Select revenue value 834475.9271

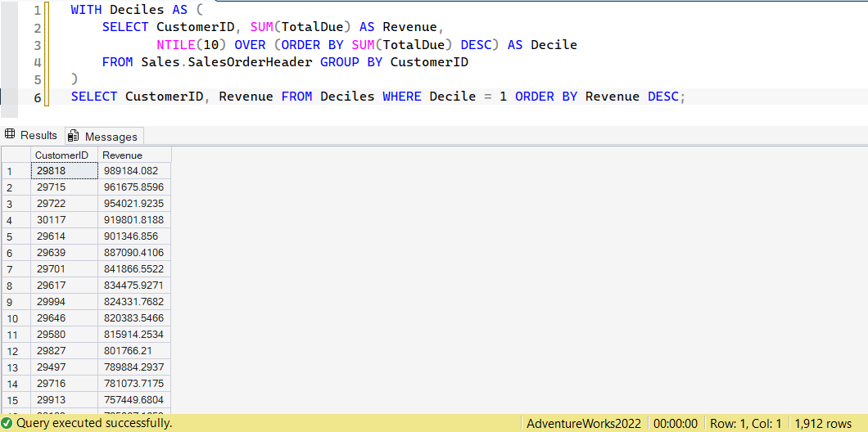pos(134,286)
